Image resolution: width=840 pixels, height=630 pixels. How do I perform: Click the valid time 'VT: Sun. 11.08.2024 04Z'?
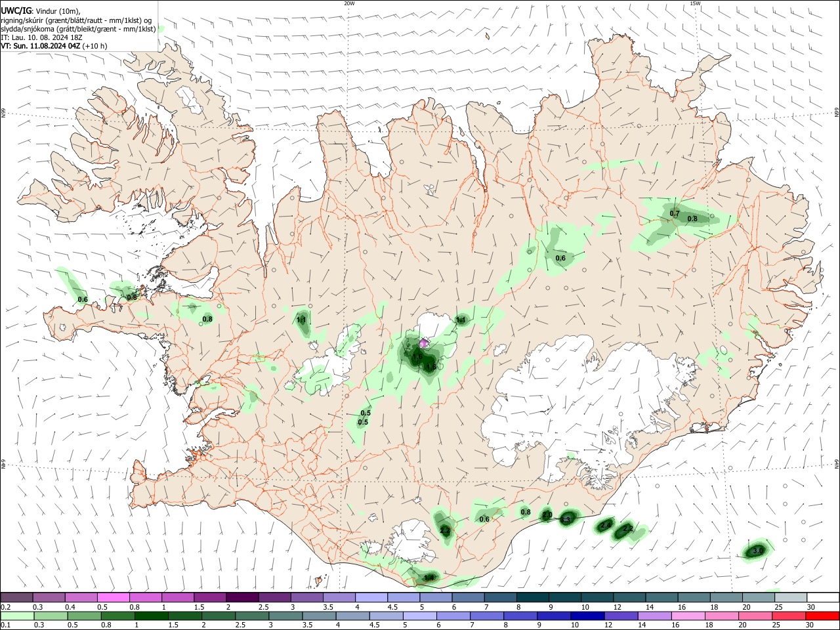coord(41,46)
